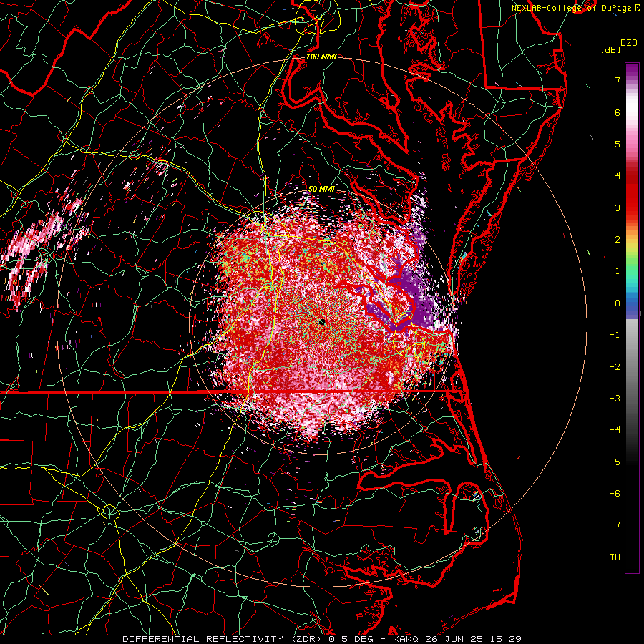Click the 7 value on the color scale
The height and width of the screenshot is (644, 644).
(618, 80)
